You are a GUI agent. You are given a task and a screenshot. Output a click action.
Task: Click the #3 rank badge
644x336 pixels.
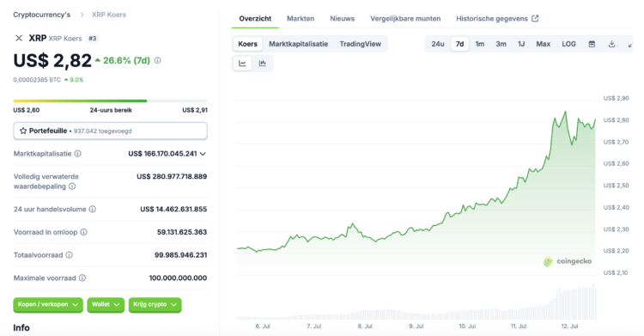pos(93,39)
